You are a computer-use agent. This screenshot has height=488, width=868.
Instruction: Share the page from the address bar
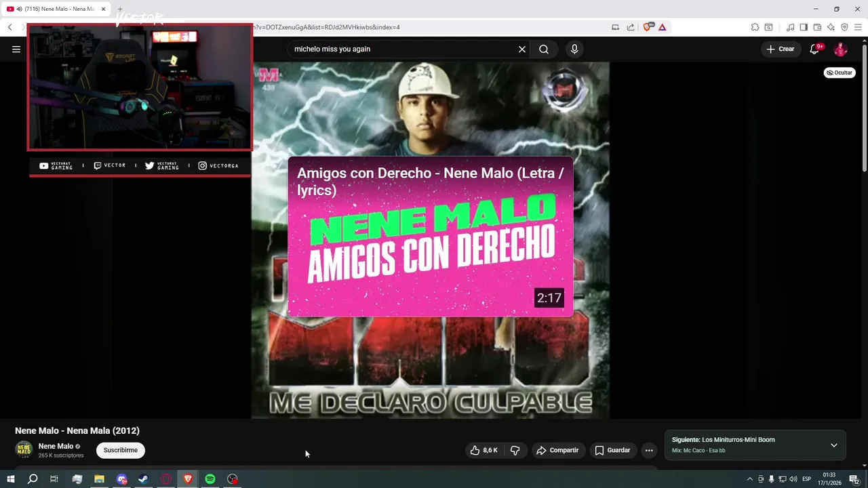click(x=631, y=27)
